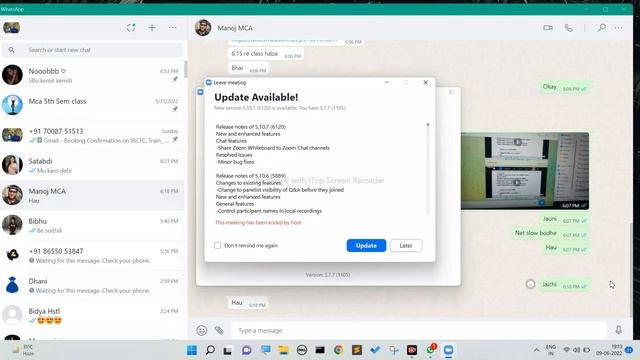Click the release notes scrollbar

(428, 168)
